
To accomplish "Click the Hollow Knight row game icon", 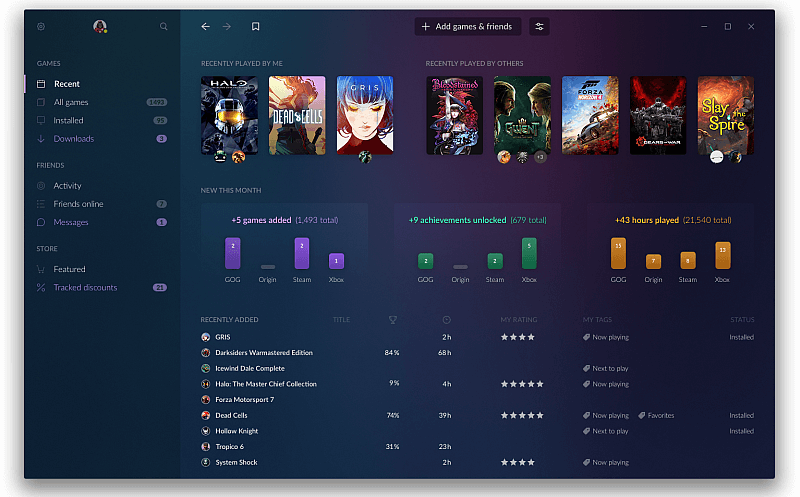I will point(206,431).
